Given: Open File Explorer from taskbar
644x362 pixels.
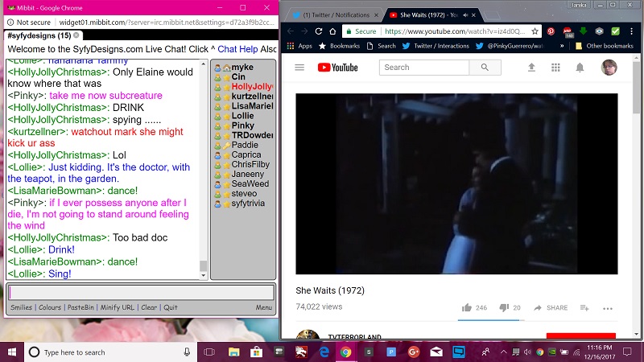Looking at the screenshot, I should 233,352.
